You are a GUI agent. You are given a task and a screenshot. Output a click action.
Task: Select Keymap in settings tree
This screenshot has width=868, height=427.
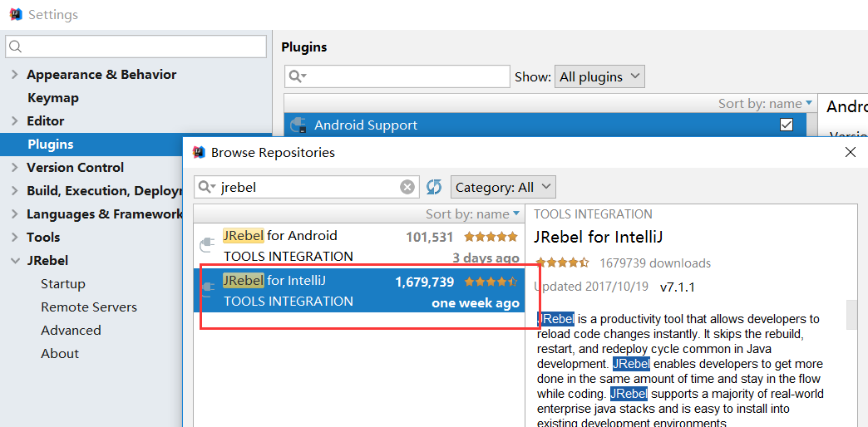click(53, 98)
